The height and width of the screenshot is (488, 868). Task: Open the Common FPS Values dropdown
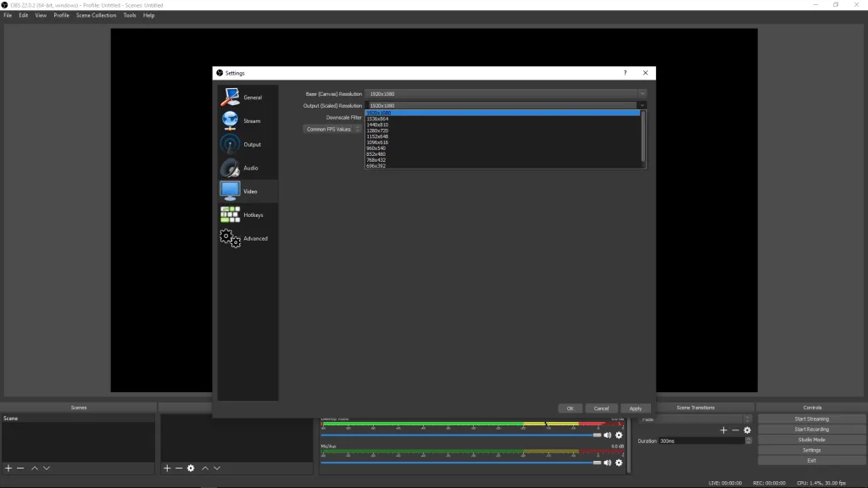coord(331,129)
